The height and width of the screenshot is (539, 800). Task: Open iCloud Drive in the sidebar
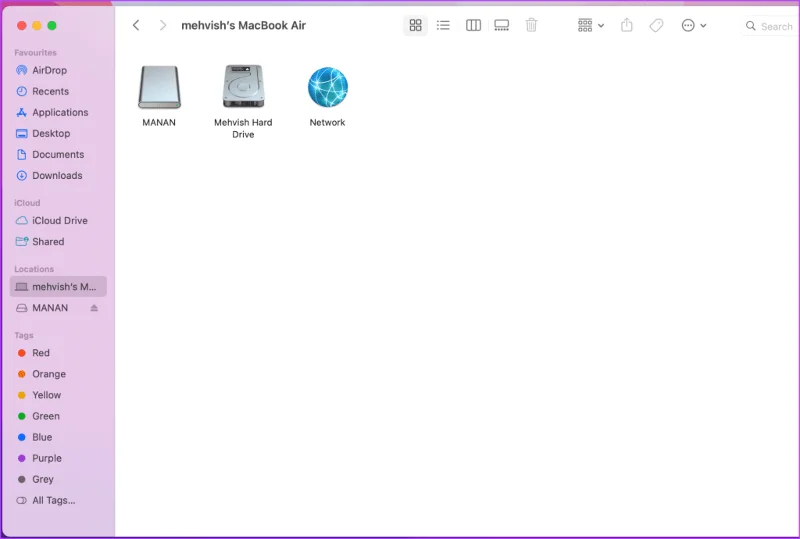58,220
